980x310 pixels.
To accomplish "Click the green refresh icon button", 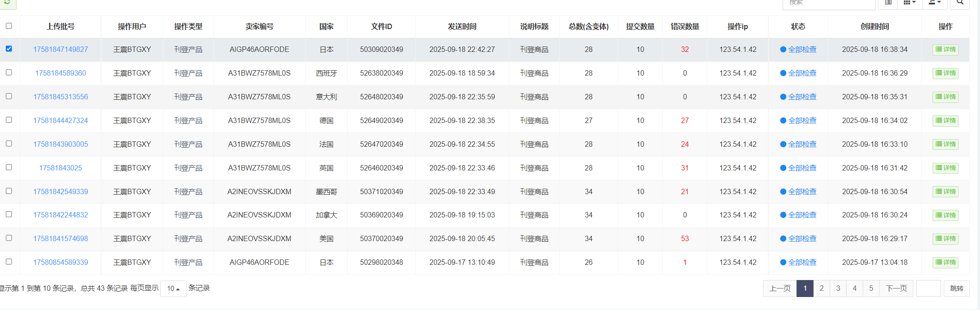I will (7, 3).
